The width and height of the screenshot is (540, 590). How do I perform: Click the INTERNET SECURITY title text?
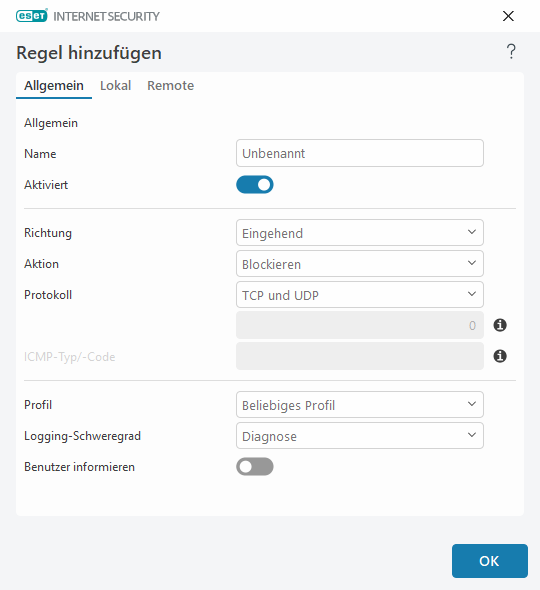pyautogui.click(x=106, y=16)
